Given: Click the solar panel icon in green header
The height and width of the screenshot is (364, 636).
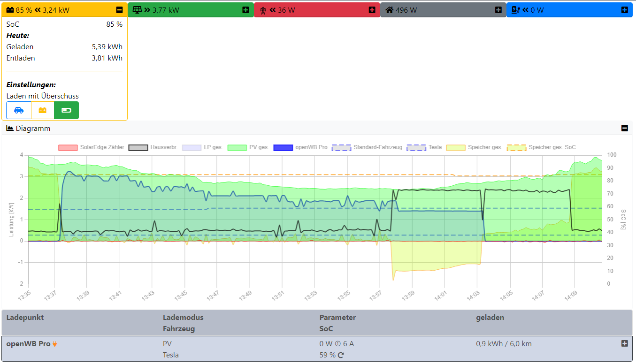Looking at the screenshot, I should point(137,10).
